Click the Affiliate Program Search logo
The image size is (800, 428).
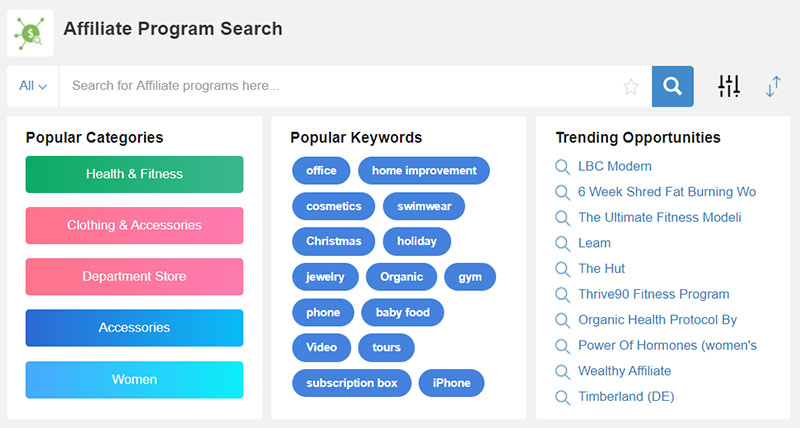click(30, 33)
